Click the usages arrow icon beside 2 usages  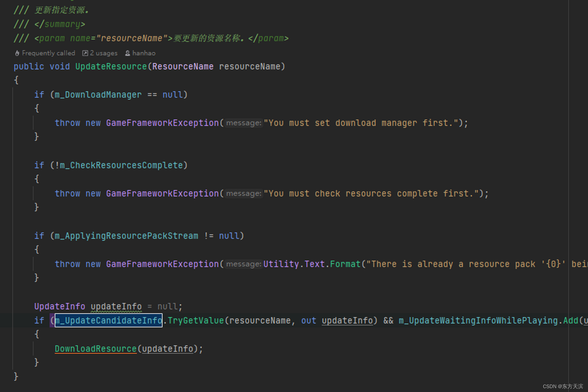point(85,53)
